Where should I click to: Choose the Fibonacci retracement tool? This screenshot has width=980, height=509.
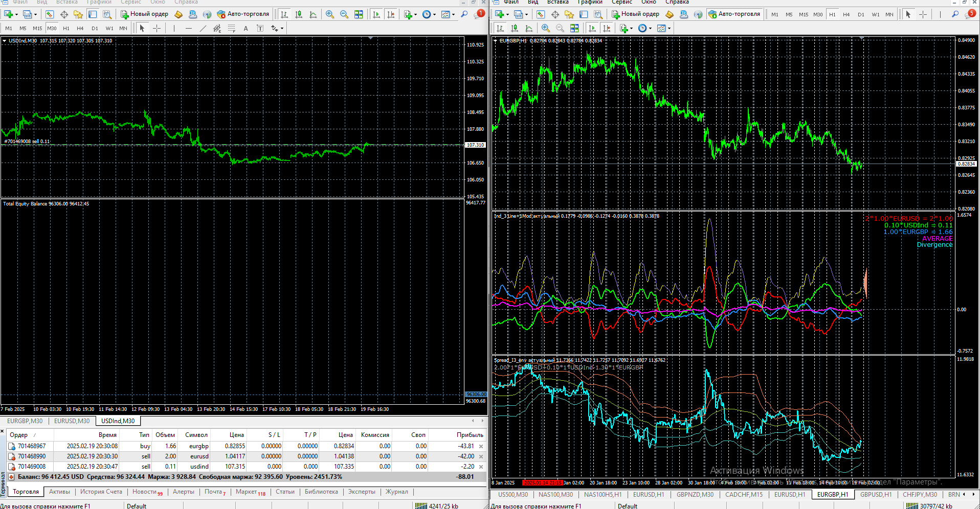231,29
